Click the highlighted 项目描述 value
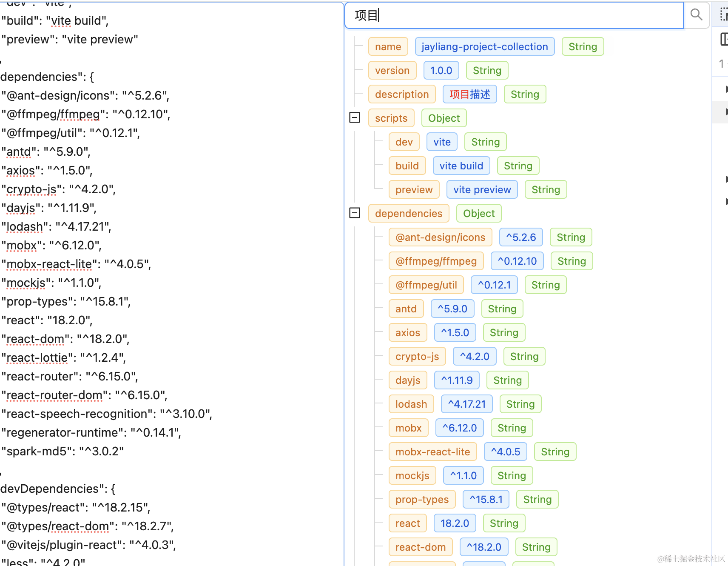 [x=470, y=94]
